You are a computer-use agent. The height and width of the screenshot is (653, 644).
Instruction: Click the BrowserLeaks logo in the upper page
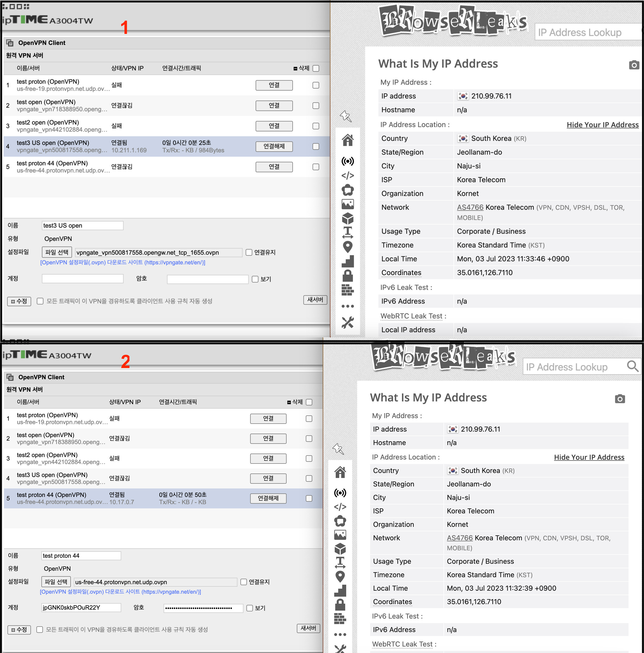[x=453, y=21]
